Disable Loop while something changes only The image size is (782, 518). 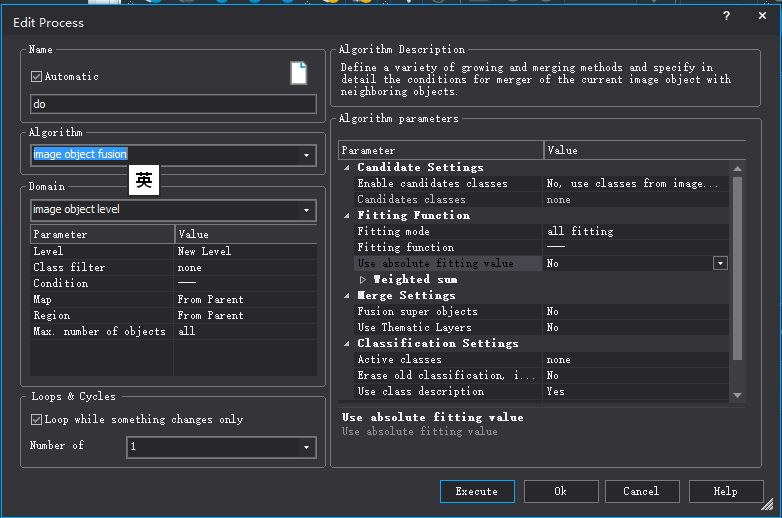point(37,420)
